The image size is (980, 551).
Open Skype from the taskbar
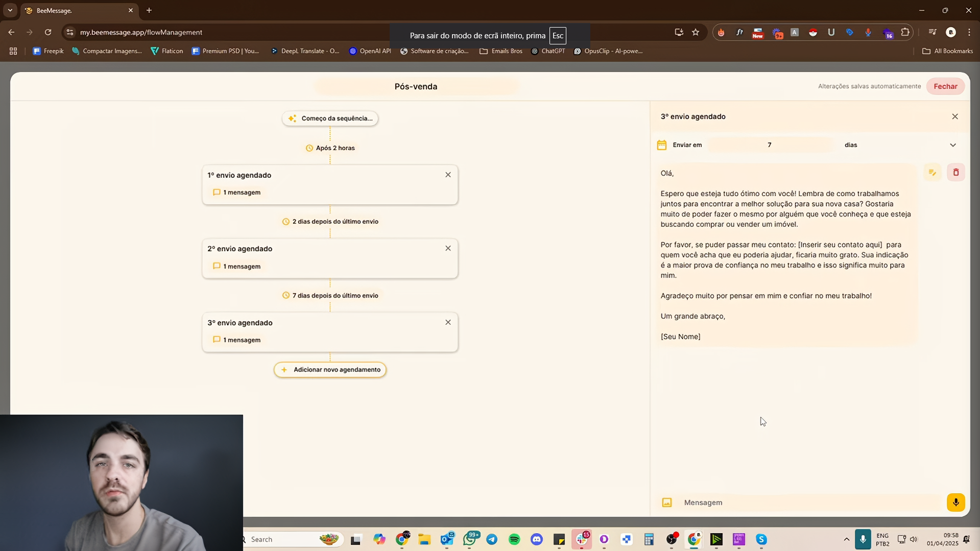[x=761, y=539]
